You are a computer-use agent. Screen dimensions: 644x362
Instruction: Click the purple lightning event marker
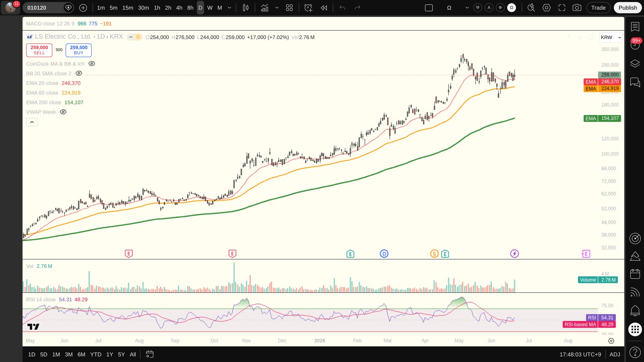tap(514, 253)
